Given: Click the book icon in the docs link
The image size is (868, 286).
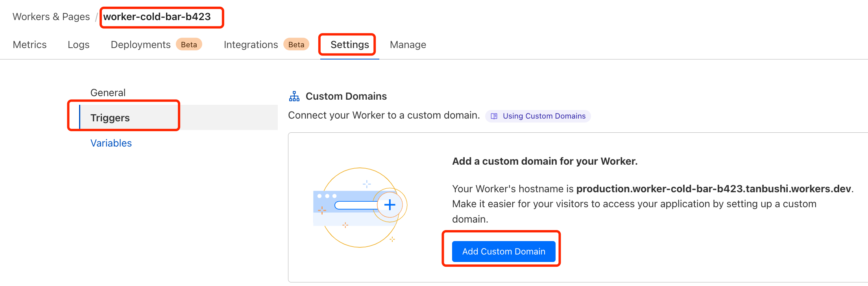Looking at the screenshot, I should 494,116.
